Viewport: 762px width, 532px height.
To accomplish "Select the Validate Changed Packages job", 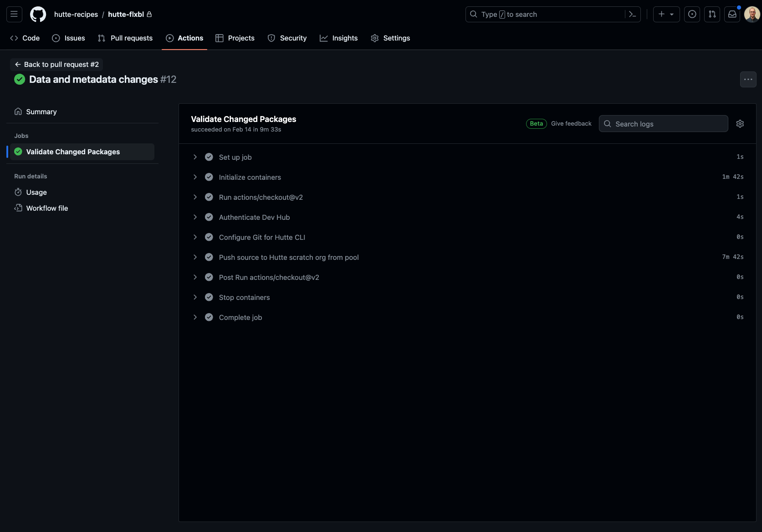I will 82,152.
